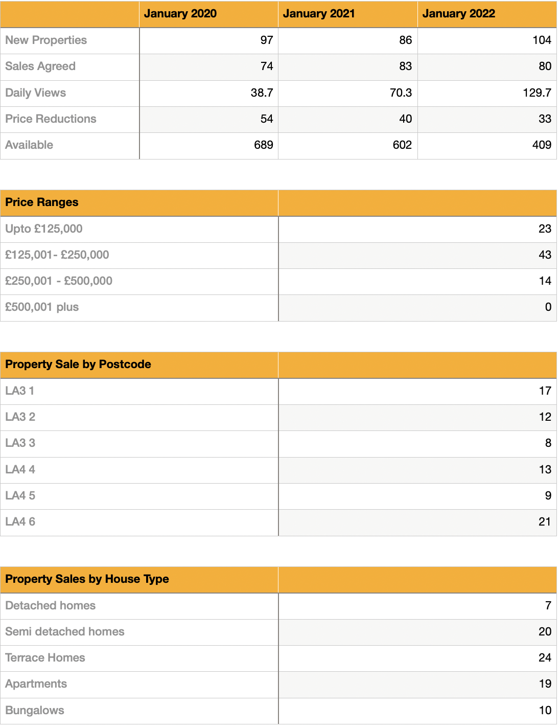The image size is (560, 728).
Task: Select the January 2021 column header
Action: click(319, 14)
